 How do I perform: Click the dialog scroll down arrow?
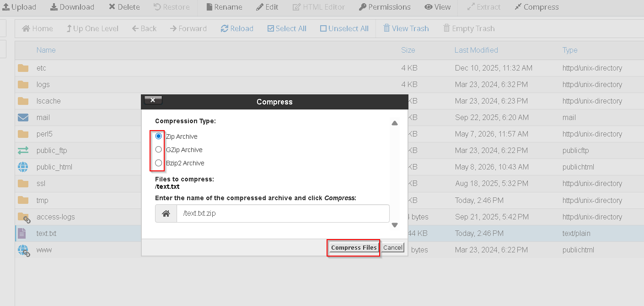(395, 225)
